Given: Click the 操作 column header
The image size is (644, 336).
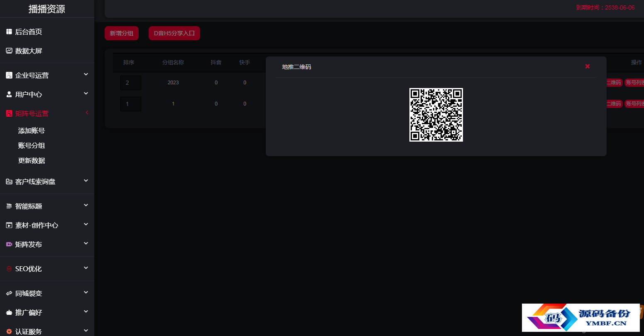Looking at the screenshot, I should click(x=637, y=62).
